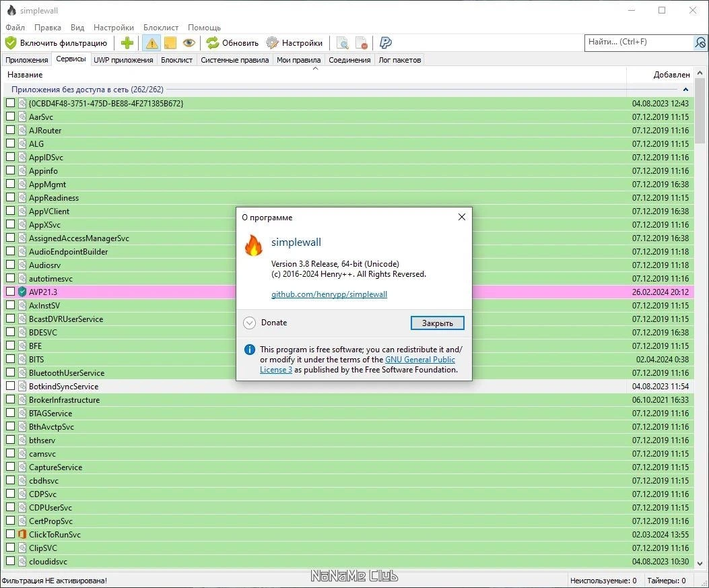This screenshot has width=709, height=588.
Task: Click the clear log document icon
Action: (x=362, y=43)
